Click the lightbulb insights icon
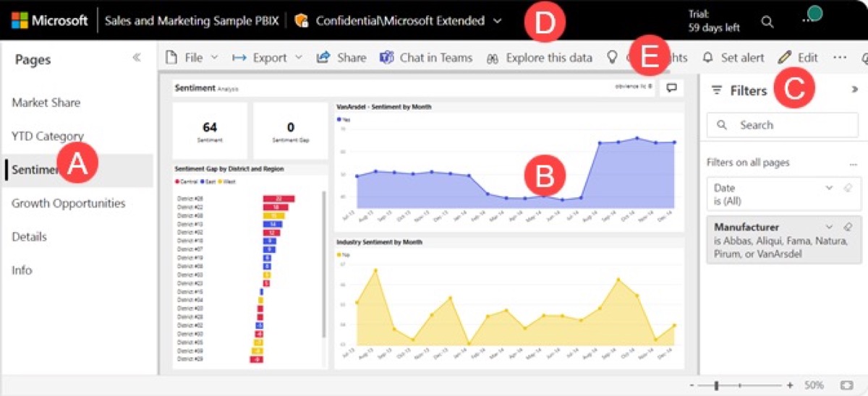The height and width of the screenshot is (396, 868). (x=612, y=58)
